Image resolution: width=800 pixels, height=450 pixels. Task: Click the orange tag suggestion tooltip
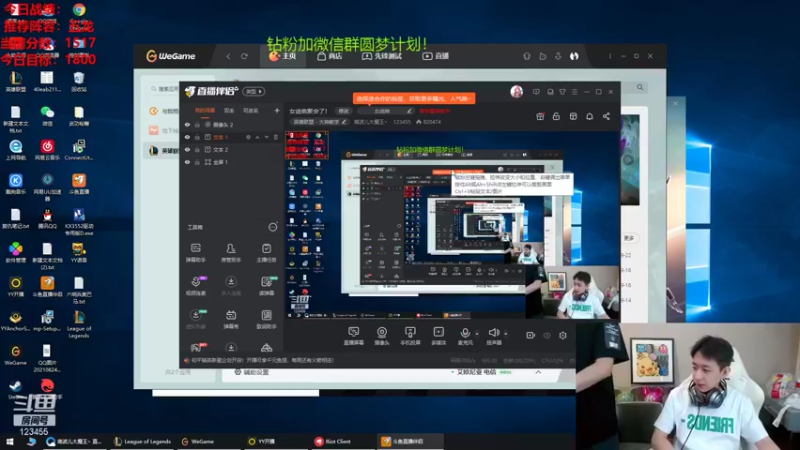tap(414, 98)
